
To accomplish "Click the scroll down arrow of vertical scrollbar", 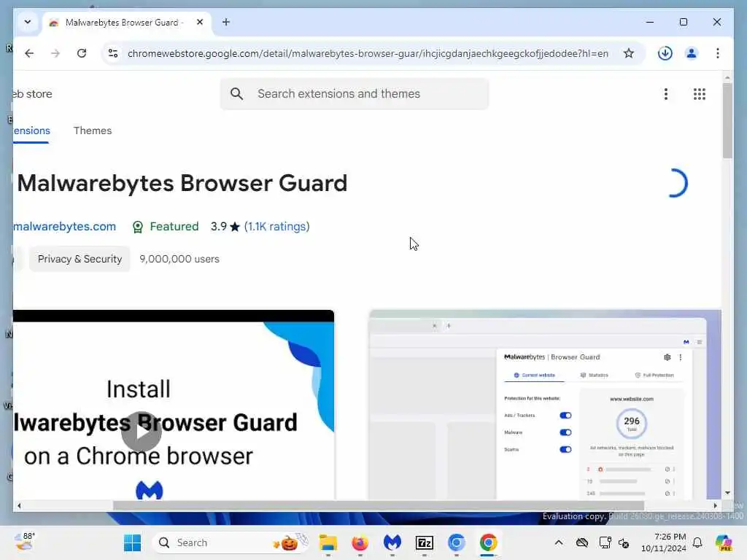I will (727, 493).
